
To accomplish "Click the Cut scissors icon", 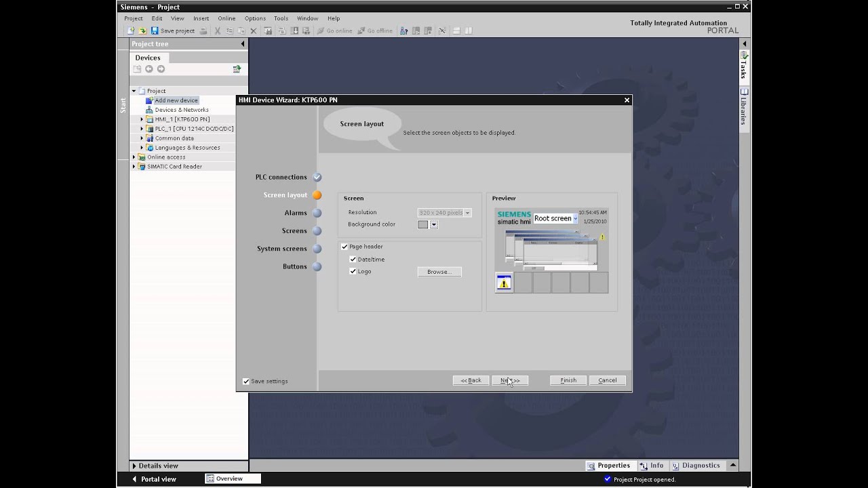I will coord(217,30).
